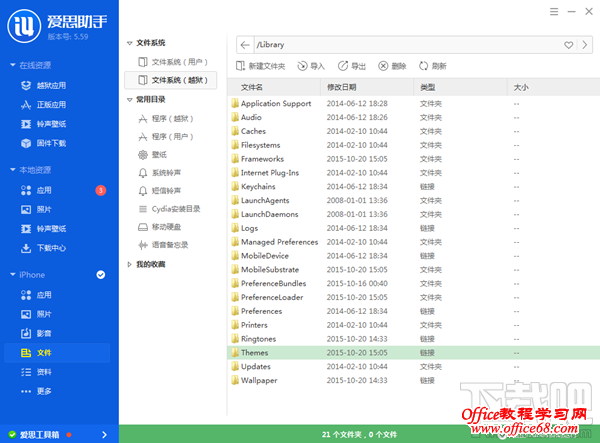The image size is (600, 443).
Task: Open 应用 under 本地资源
Action: pos(36,190)
